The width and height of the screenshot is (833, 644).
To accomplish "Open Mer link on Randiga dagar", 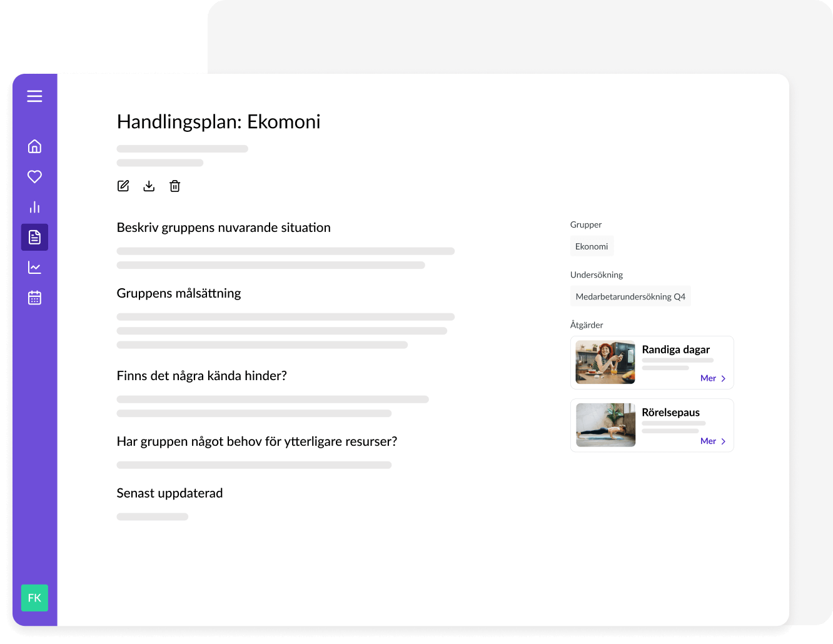I will [713, 378].
